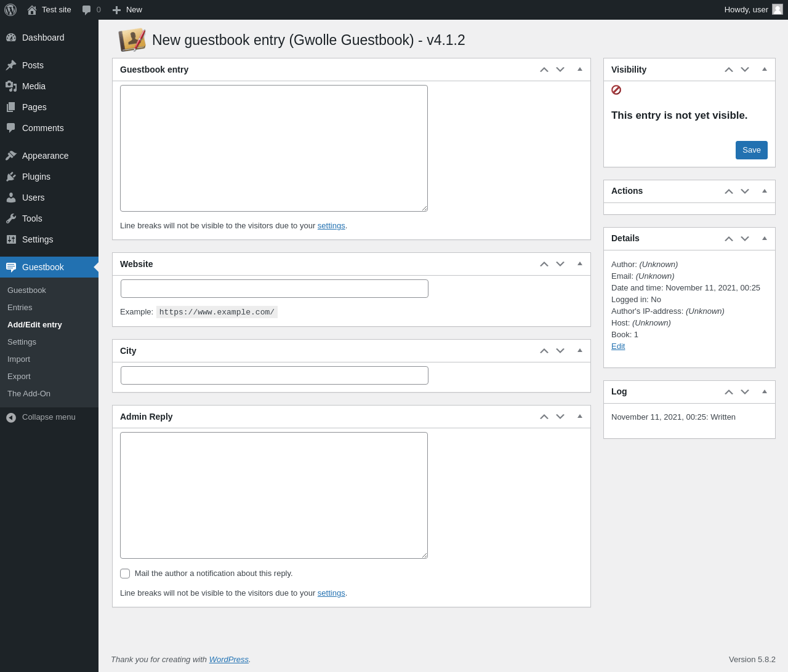This screenshot has height=672, width=788.
Task: Move Visibility box down
Action: click(745, 70)
